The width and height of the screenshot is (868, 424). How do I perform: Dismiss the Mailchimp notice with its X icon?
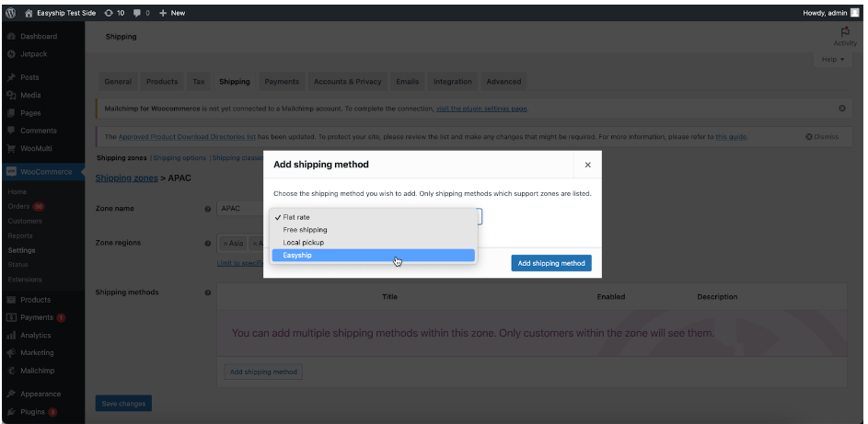pyautogui.click(x=842, y=109)
